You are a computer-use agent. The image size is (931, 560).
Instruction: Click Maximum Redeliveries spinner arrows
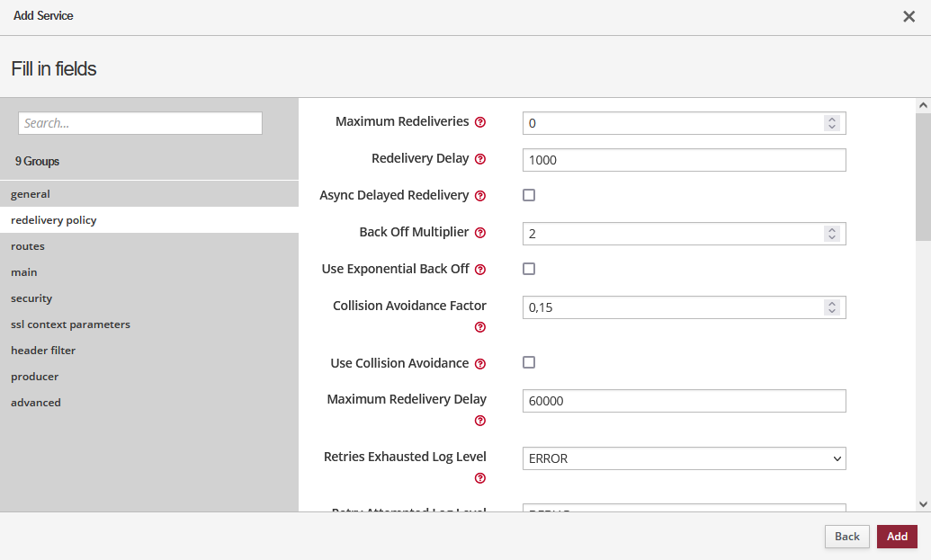[832, 123]
